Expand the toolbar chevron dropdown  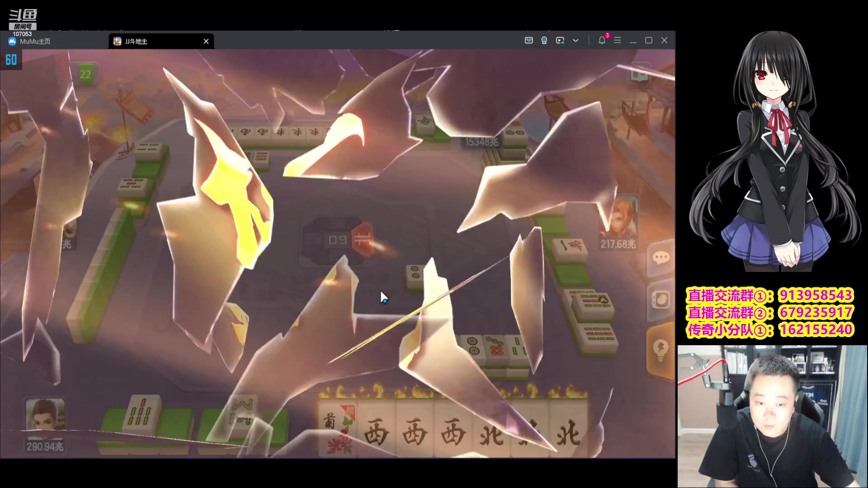pos(576,41)
